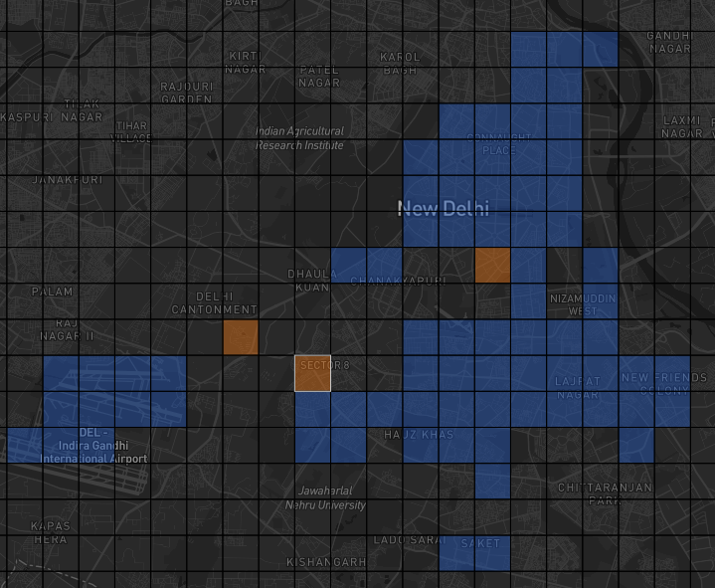Click the Raj Nagar II label

[x=67, y=329]
